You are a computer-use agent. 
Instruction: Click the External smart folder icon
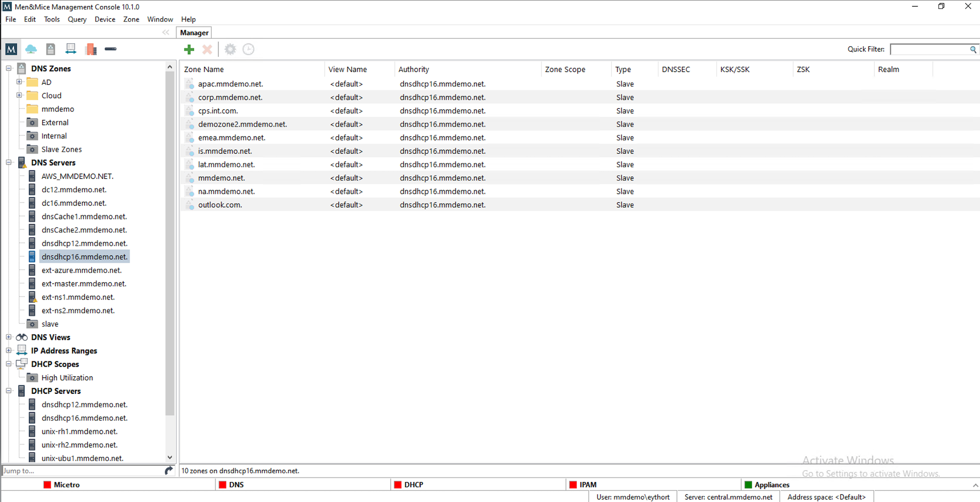tap(32, 123)
